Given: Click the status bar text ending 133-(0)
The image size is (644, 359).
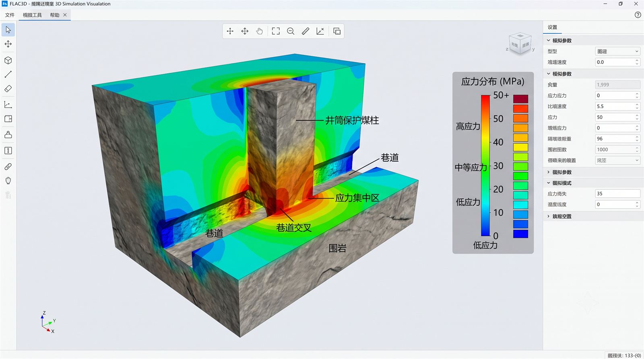Looking at the screenshot, I should 624,355.
